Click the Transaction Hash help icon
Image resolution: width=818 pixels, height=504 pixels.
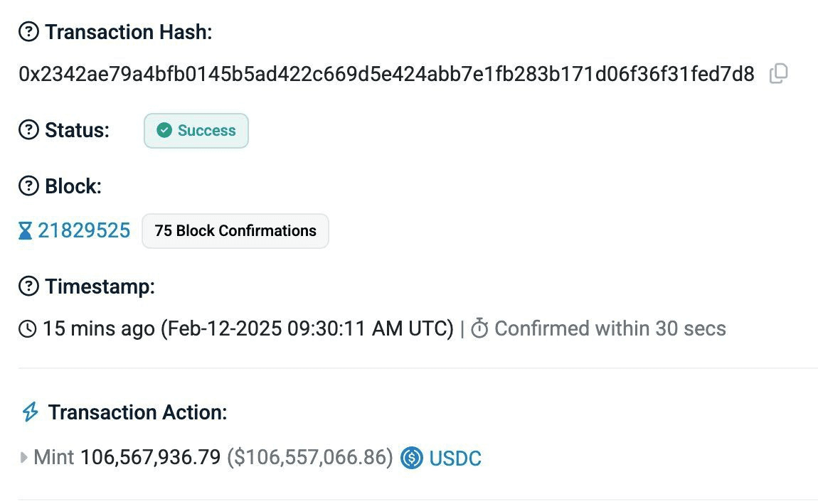[x=28, y=32]
